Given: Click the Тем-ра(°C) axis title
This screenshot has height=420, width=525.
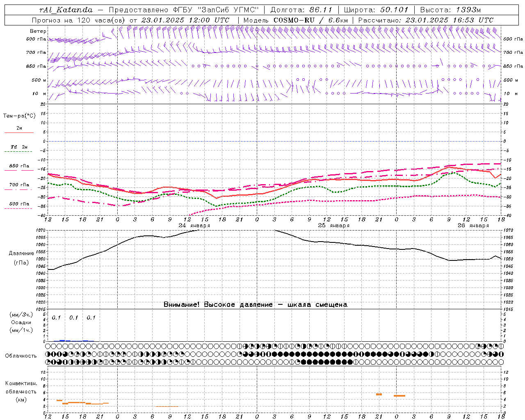Looking at the screenshot, I should 19,116.
